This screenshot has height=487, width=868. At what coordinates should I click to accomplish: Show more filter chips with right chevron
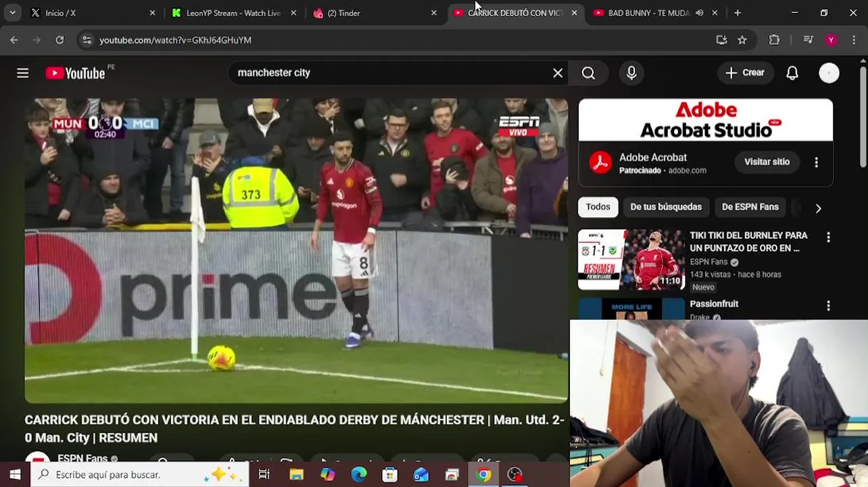click(818, 208)
